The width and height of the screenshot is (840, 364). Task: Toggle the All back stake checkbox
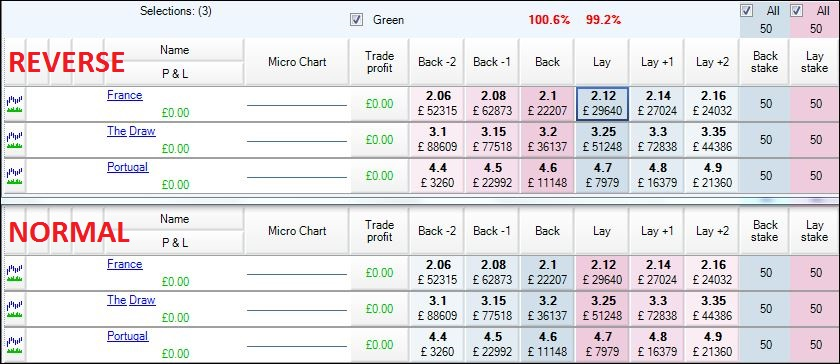click(x=747, y=11)
